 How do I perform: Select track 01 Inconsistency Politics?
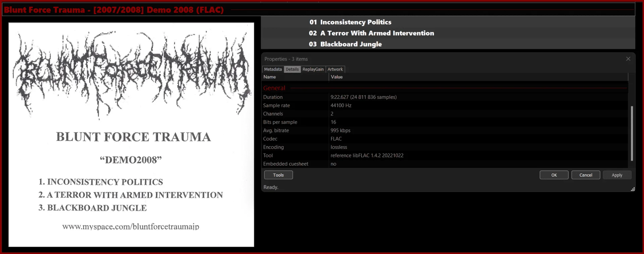[x=448, y=22]
